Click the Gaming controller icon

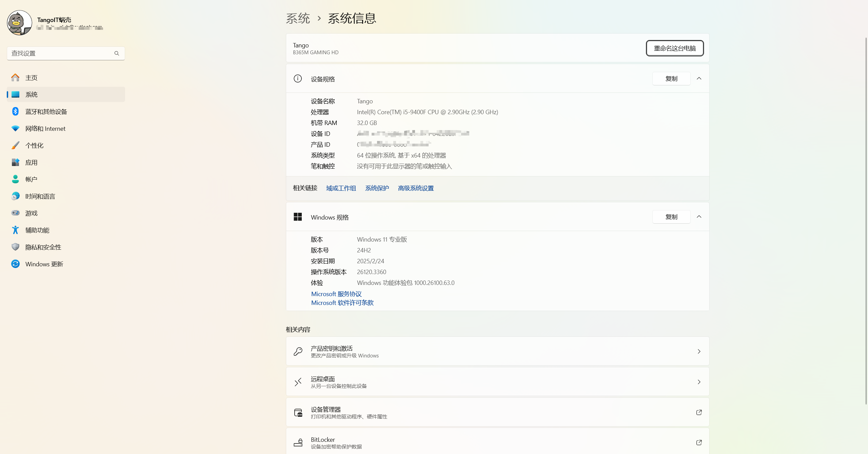15,213
